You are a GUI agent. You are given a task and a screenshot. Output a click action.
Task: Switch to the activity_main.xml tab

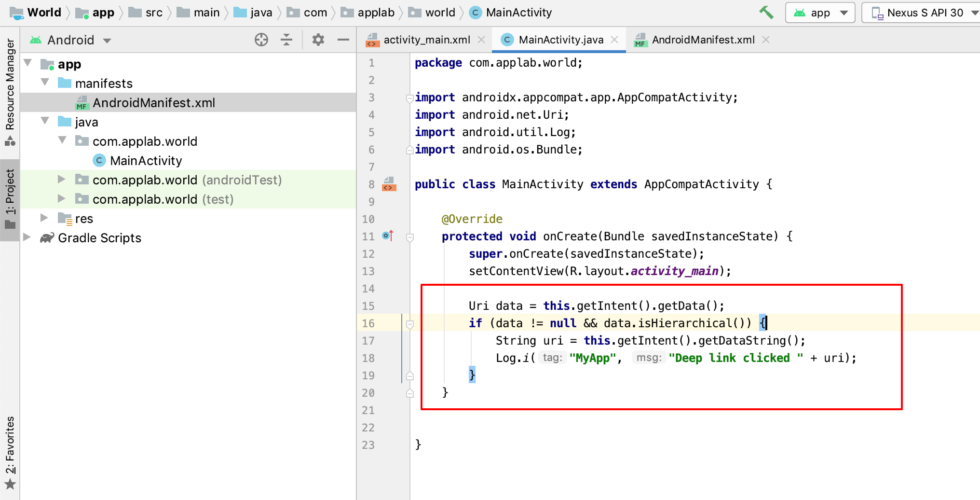point(426,40)
